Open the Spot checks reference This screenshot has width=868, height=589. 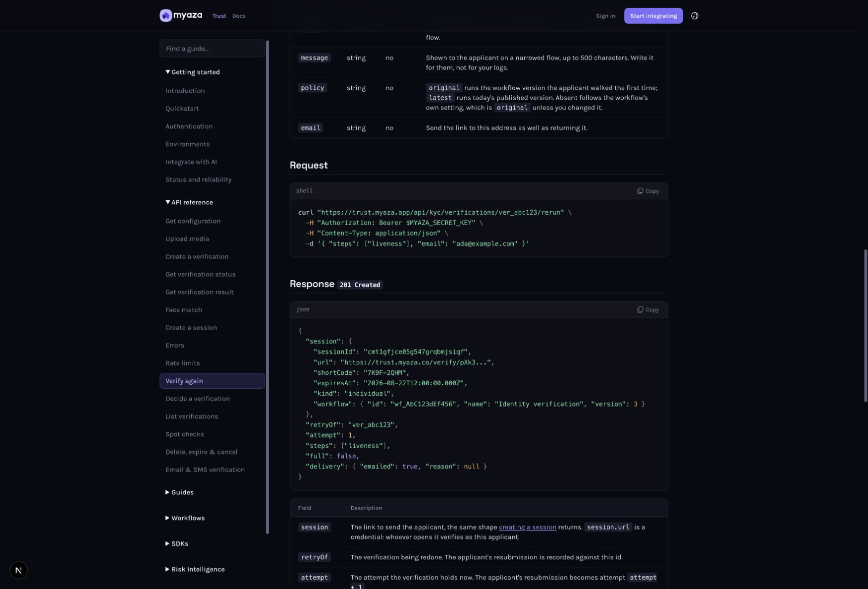184,435
